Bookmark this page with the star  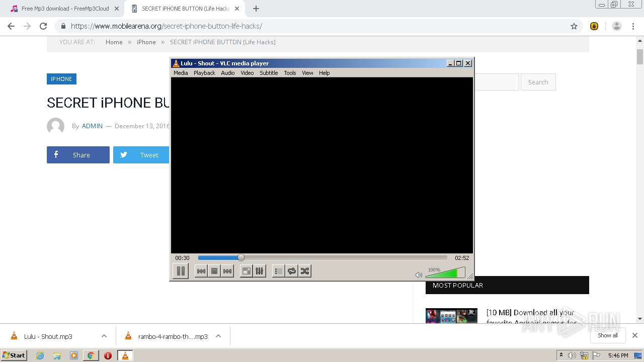[574, 26]
